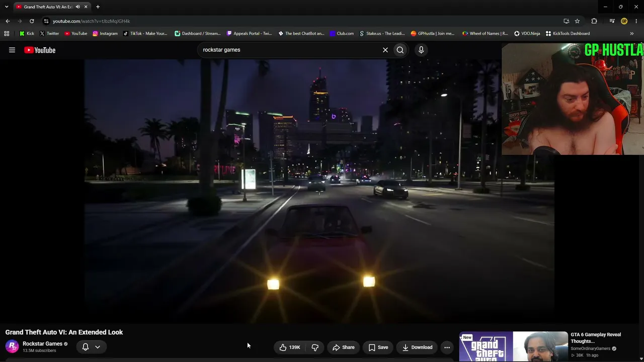Like the video with the thumbs-up button

(290, 347)
